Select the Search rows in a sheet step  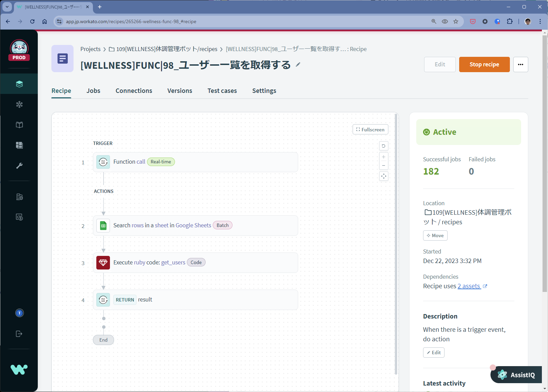tap(195, 226)
